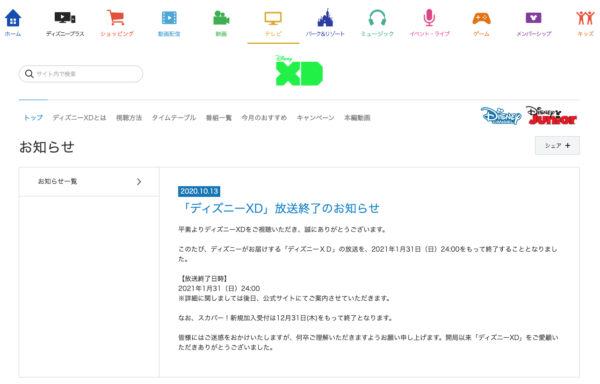Select the purple membership icon
Screen dimensions: 600x384
pos(533,18)
